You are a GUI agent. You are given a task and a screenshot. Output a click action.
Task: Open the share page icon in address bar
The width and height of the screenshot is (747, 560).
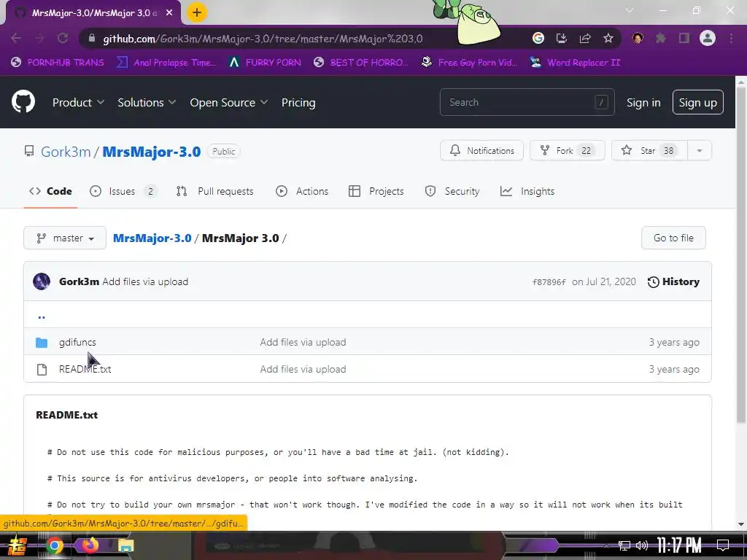584,38
